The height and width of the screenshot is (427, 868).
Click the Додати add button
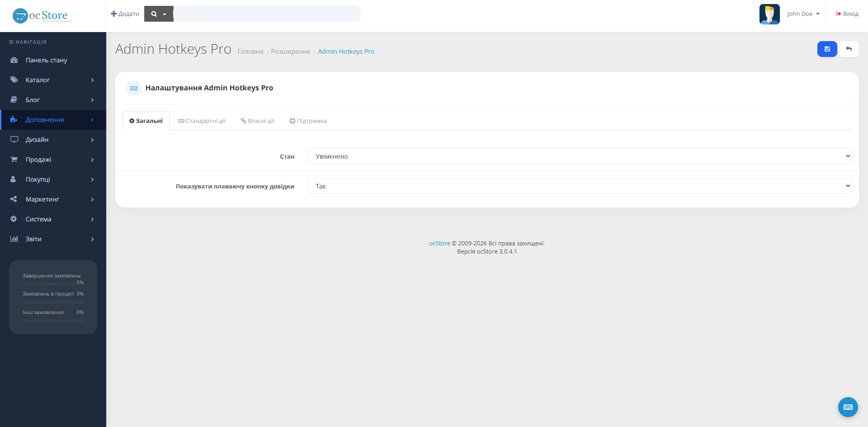[x=125, y=14]
